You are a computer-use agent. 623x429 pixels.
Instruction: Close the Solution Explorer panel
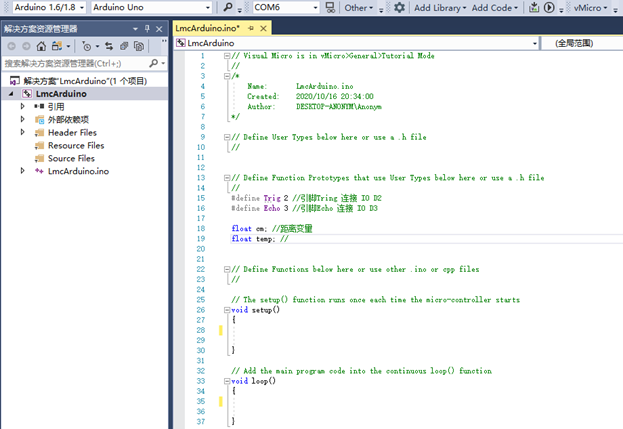pyautogui.click(x=159, y=29)
